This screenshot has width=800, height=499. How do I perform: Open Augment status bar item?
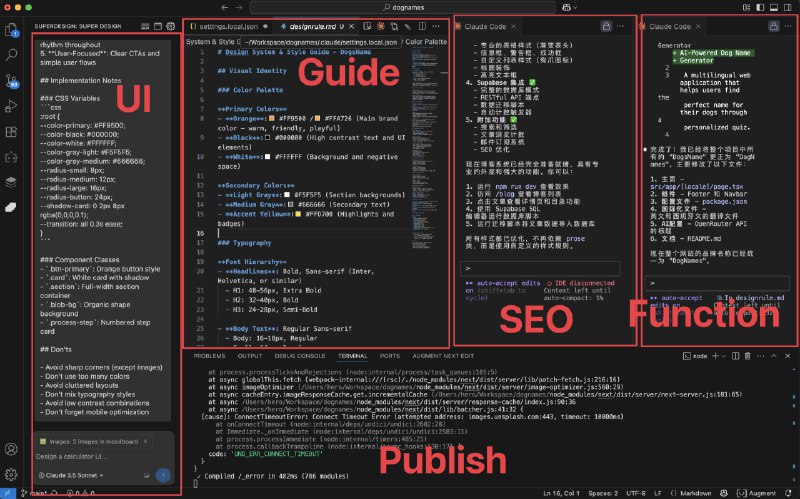758,493
